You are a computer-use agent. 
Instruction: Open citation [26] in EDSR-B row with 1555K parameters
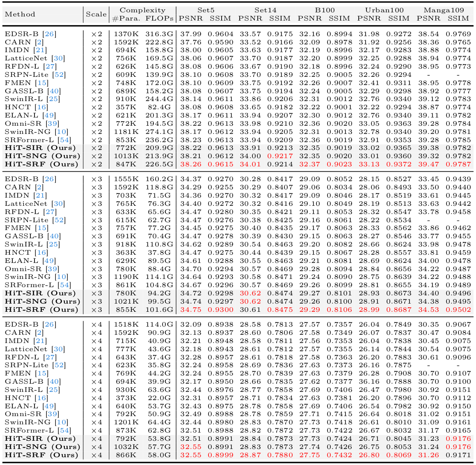point(50,180)
